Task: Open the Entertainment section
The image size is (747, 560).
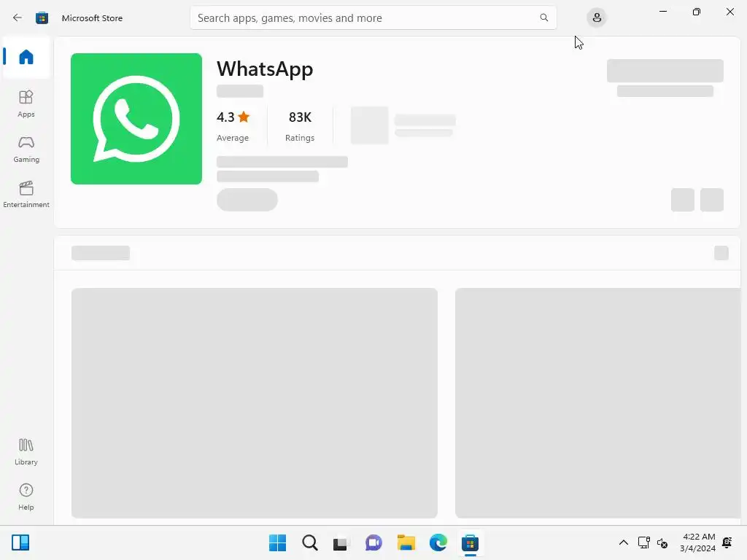Action: click(26, 194)
